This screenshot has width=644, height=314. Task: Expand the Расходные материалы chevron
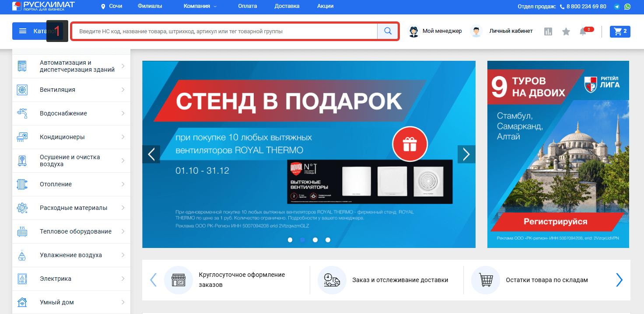(x=123, y=208)
